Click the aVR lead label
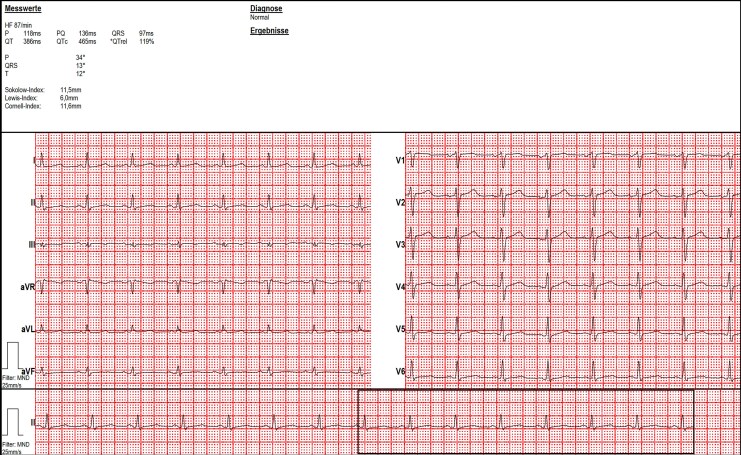 click(27, 287)
